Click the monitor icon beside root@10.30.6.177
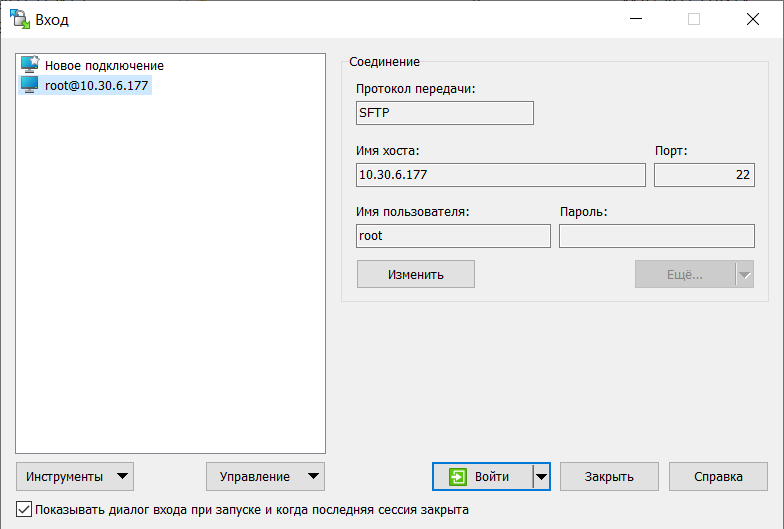Screen dimensions: 784x529 click(x=30, y=85)
